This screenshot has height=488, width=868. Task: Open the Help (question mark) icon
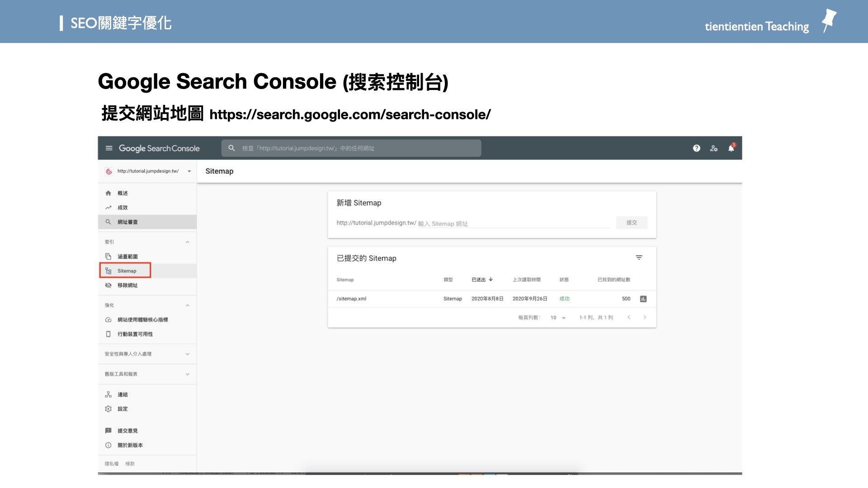pyautogui.click(x=696, y=148)
